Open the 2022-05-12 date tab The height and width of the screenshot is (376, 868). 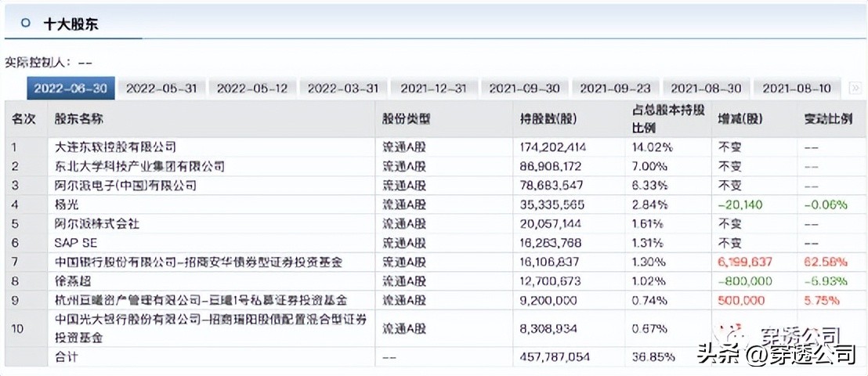(252, 89)
